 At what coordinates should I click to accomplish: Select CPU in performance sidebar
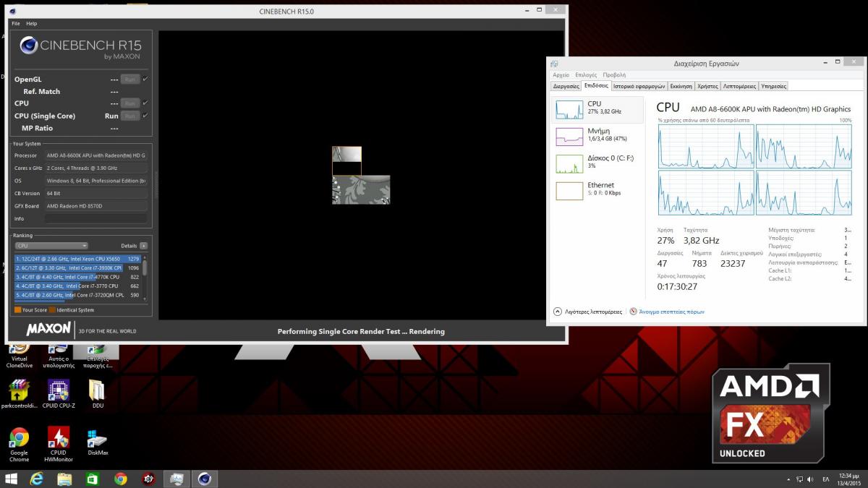(597, 108)
